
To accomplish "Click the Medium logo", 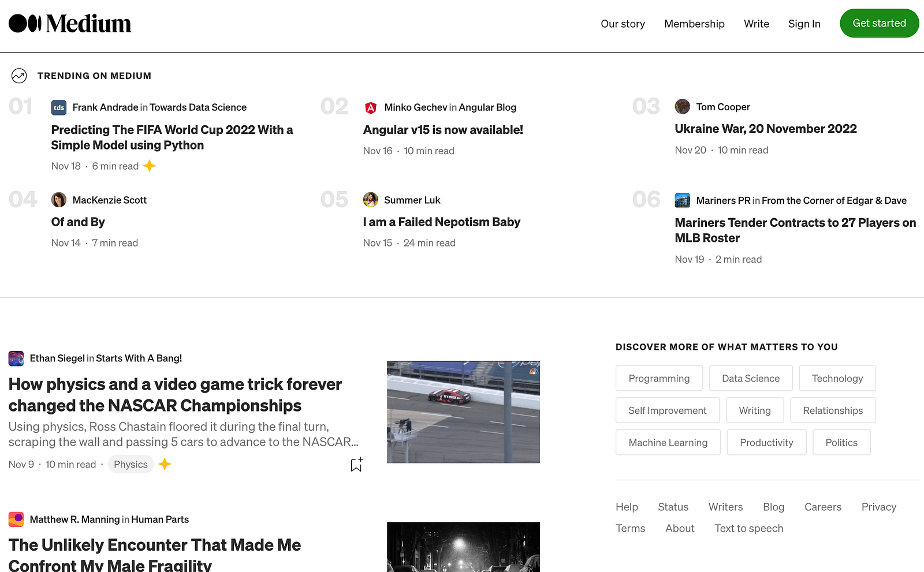I will pyautogui.click(x=70, y=24).
